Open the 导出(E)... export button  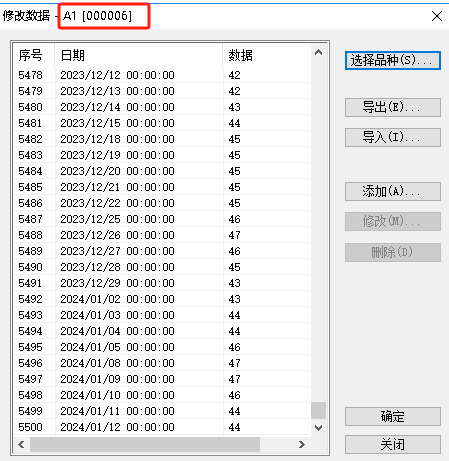393,107
